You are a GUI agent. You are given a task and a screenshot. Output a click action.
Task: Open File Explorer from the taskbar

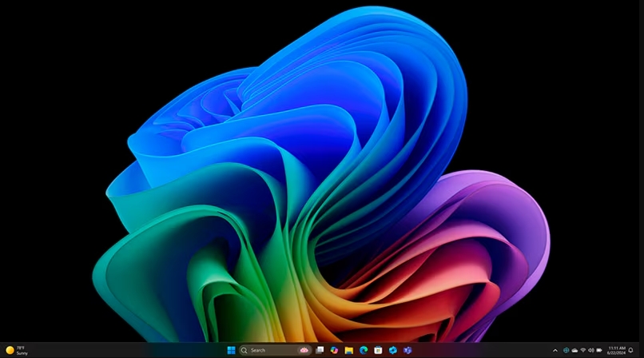pos(349,350)
